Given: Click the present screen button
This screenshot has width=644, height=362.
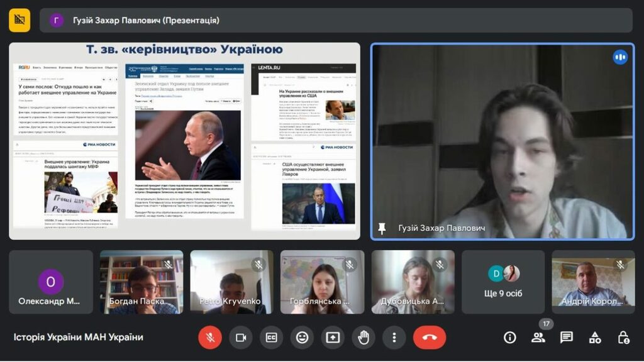Looking at the screenshot, I should point(333,337).
